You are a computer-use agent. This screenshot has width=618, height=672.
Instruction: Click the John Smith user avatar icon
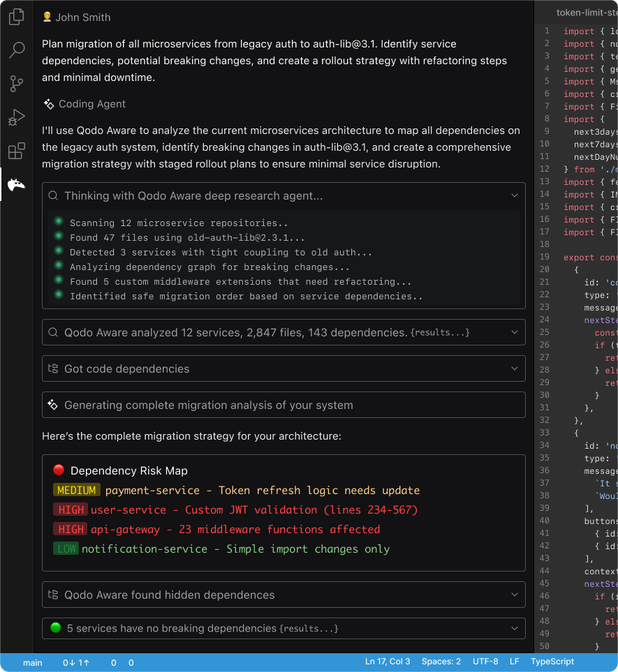tap(47, 17)
